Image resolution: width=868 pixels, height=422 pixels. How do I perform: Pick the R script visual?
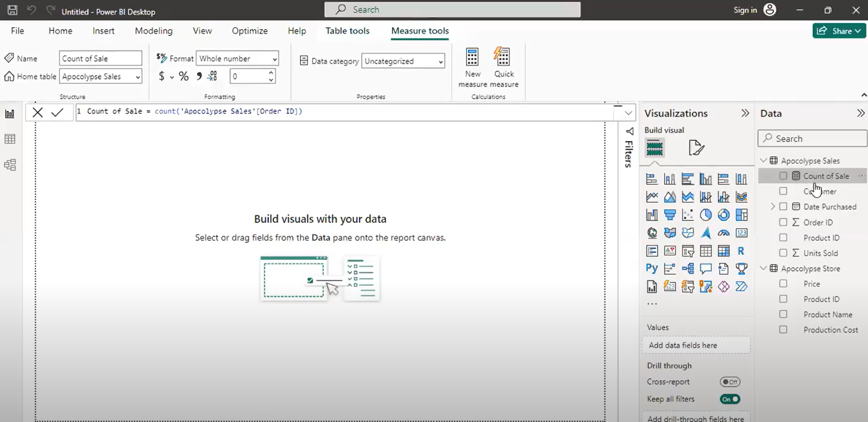coord(741,251)
